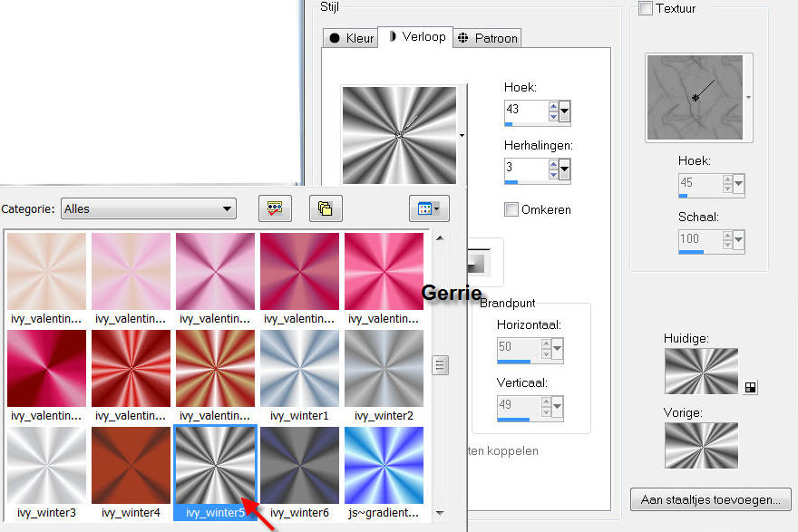The height and width of the screenshot is (532, 798).
Task: Choose the ivy_winter1 gradient thumbnail
Action: (x=299, y=367)
